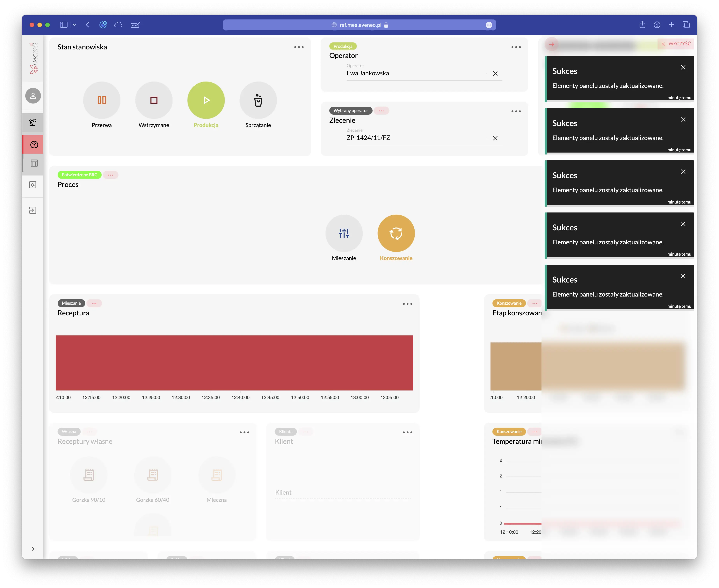Open the user profile avatar in sidebar
The width and height of the screenshot is (719, 588).
point(33,96)
